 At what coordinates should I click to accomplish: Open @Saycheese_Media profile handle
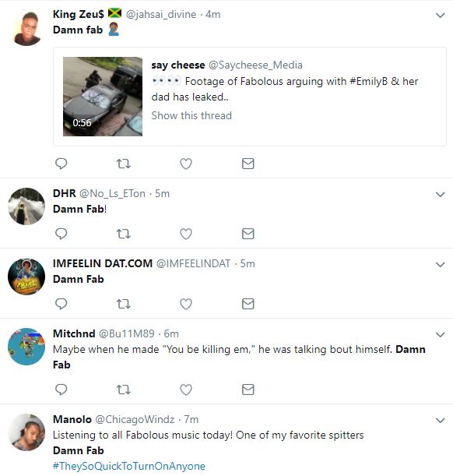point(255,65)
